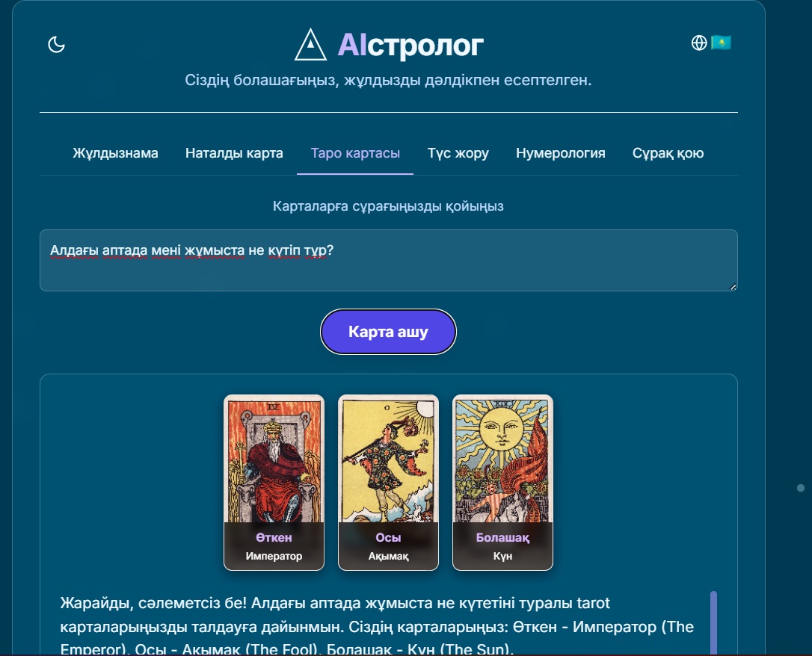Click the Kazakhstan flag icon
The image size is (812, 656).
tap(721, 43)
